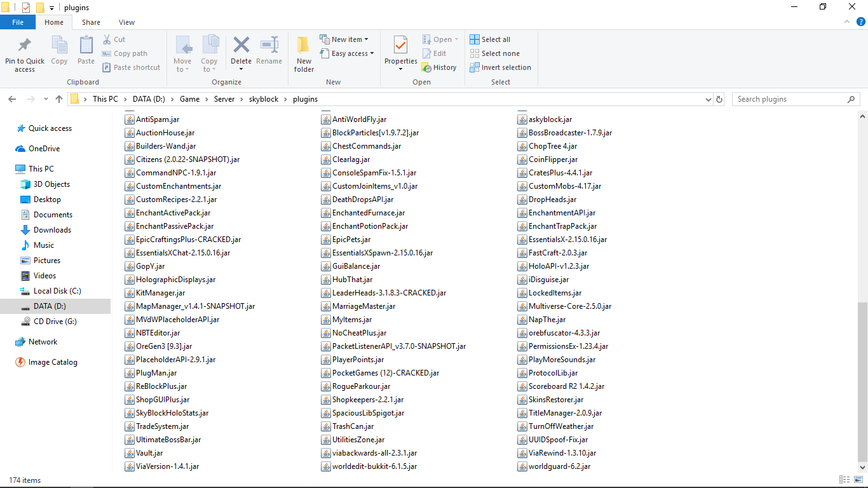
Task: Open the Copy to dropdown
Action: pos(209,66)
